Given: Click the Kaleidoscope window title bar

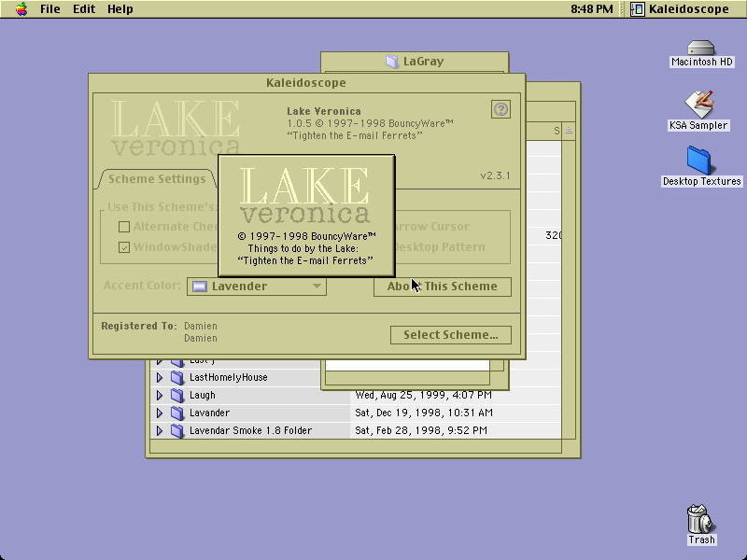Looking at the screenshot, I should pos(306,83).
